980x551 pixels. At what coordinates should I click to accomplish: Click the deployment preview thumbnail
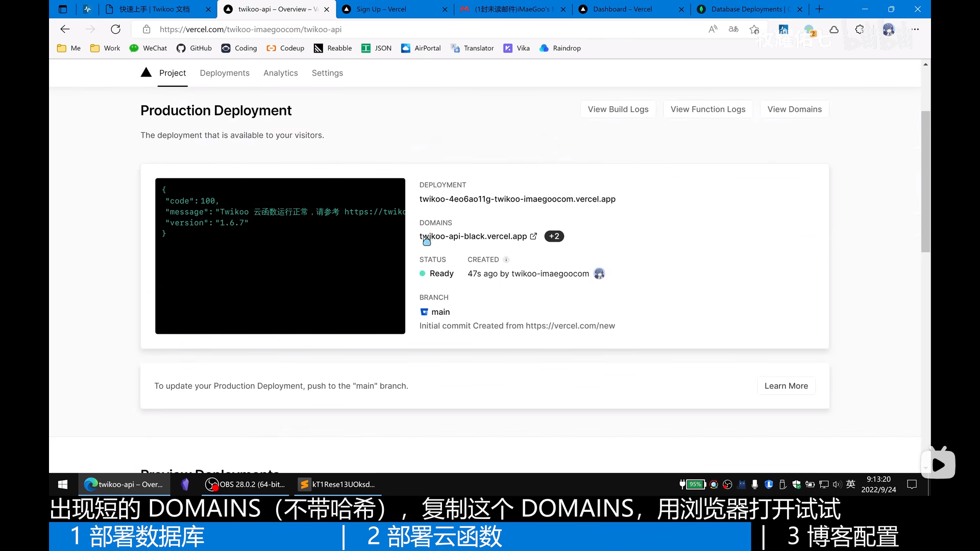click(281, 256)
